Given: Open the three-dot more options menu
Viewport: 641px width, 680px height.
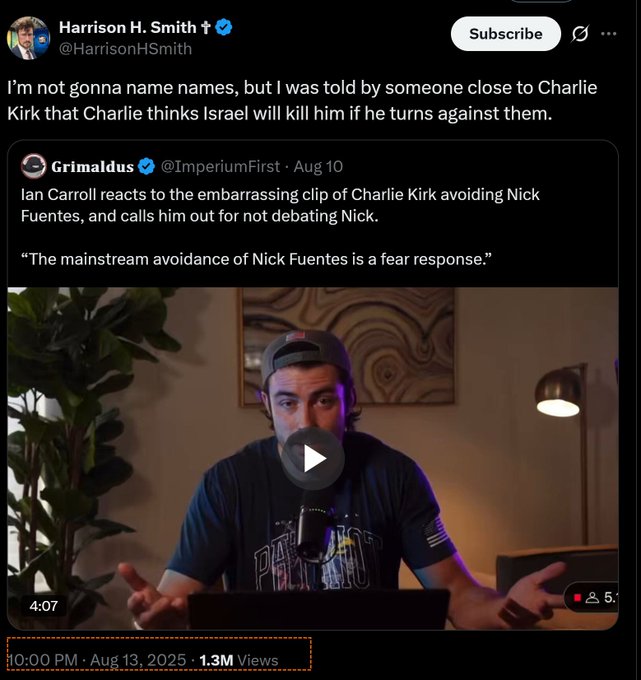Looking at the screenshot, I should click(609, 33).
